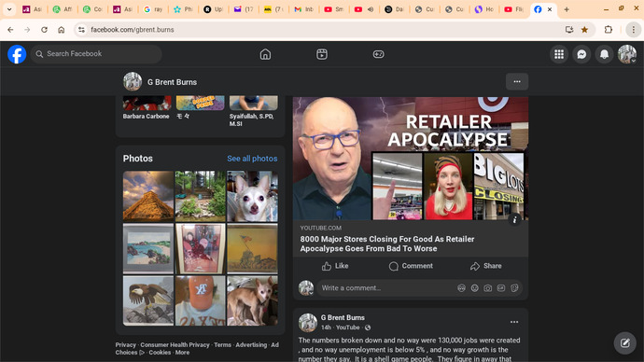The height and width of the screenshot is (362, 644).
Task: Open the eagle painting photo thumbnail
Action: click(148, 300)
